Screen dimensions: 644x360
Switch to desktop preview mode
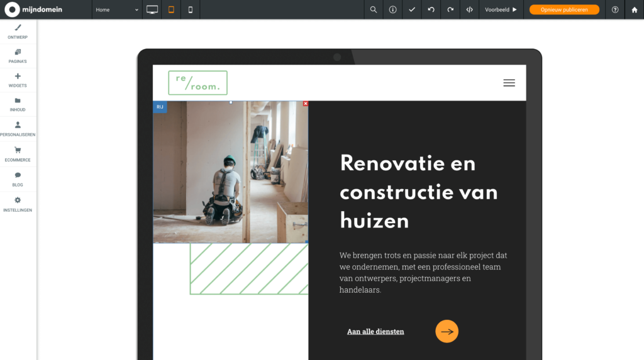(152, 9)
